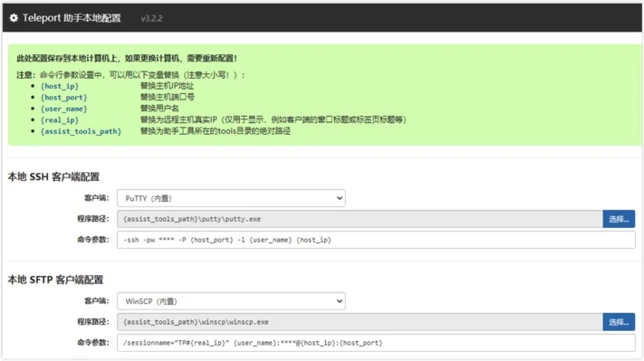Click the description 替换主机IP地址
This screenshot has height=361, width=644.
click(167, 86)
